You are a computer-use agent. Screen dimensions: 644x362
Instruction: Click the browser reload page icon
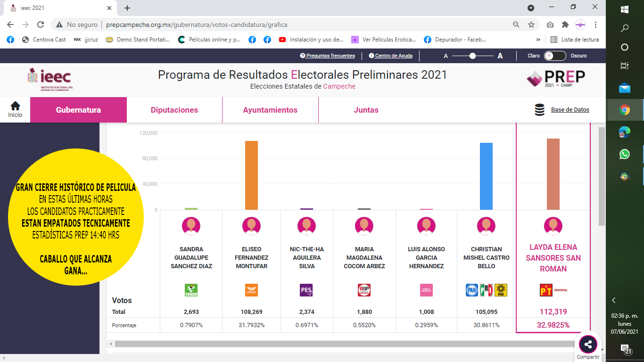coord(41,25)
